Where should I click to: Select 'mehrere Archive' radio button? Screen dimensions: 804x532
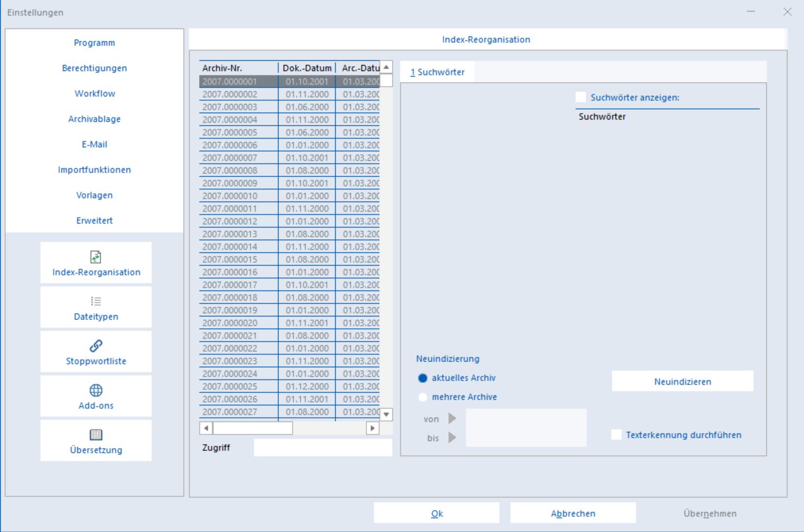(x=422, y=397)
